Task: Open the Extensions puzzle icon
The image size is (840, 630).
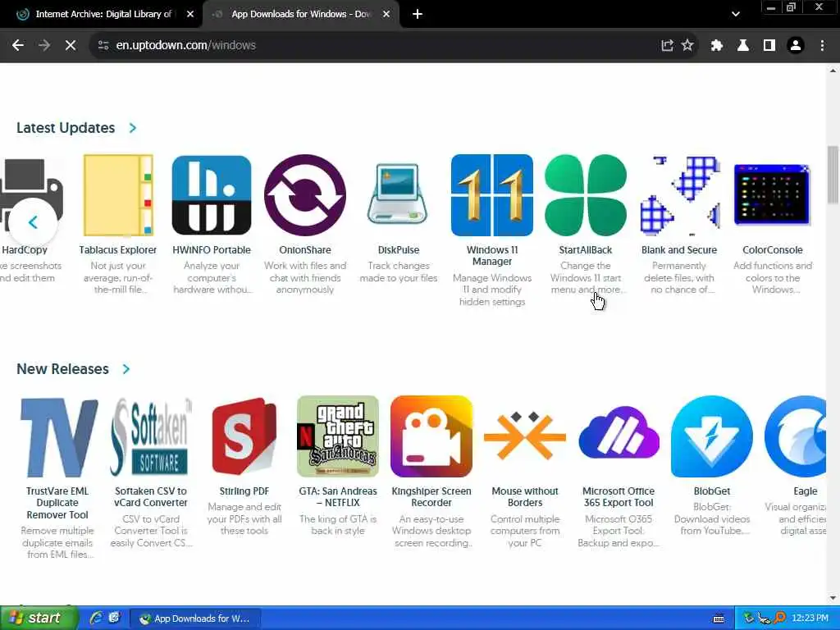Action: (716, 46)
